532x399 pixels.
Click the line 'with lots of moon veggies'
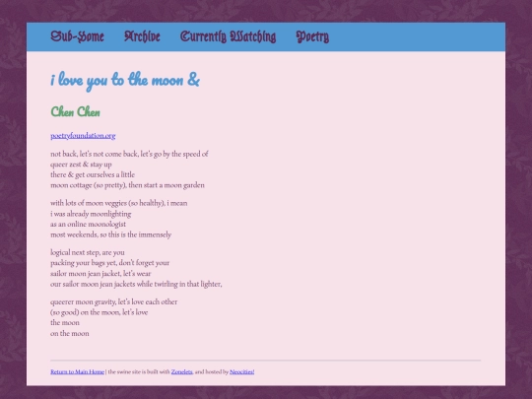click(119, 203)
